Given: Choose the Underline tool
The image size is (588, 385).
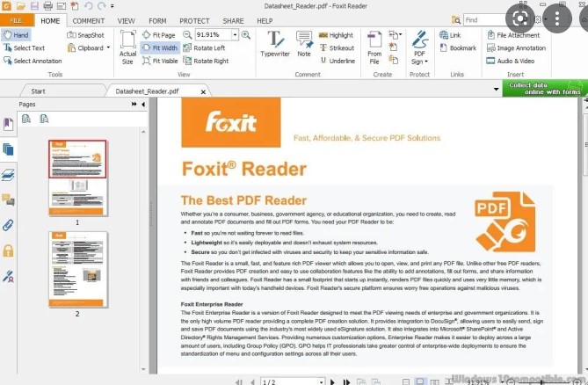Looking at the screenshot, I should [338, 61].
